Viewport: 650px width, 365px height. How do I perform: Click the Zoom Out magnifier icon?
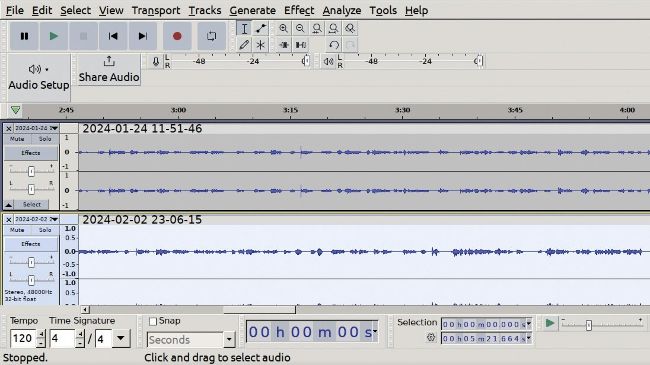point(300,28)
